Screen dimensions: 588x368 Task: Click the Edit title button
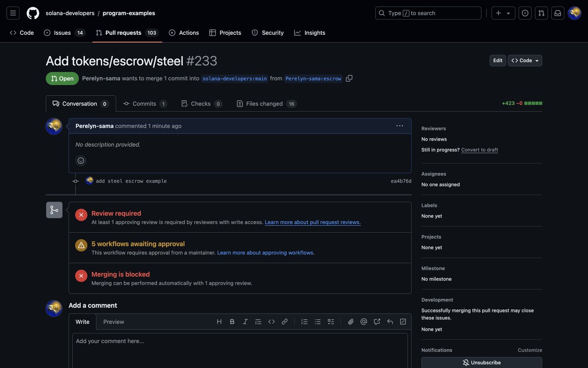coord(498,60)
